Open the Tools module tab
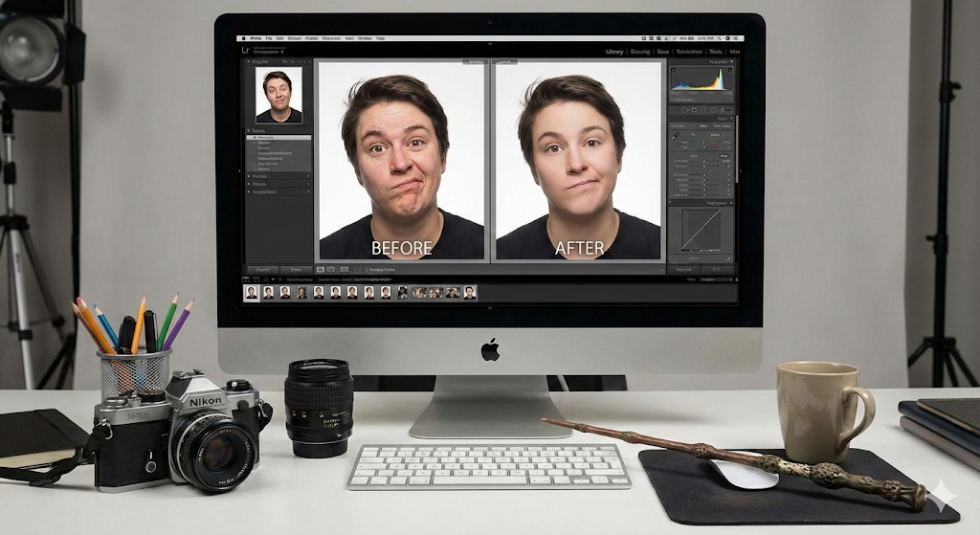 716,52
